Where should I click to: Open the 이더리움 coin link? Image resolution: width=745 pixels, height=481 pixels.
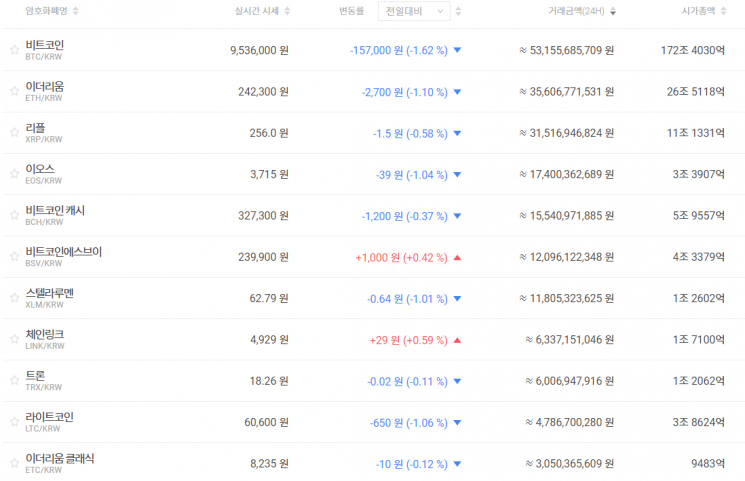point(45,87)
